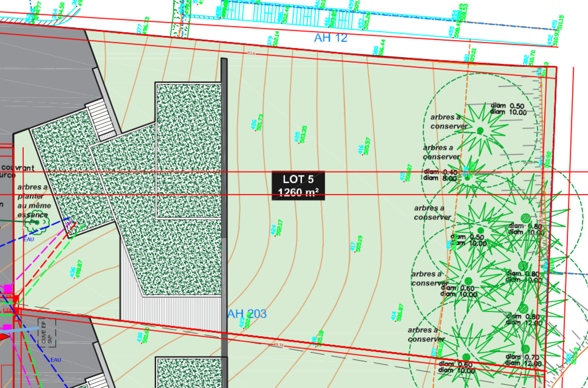Select survey point 424 at elevation 502.17
This screenshot has width=588, height=388.
point(277,228)
